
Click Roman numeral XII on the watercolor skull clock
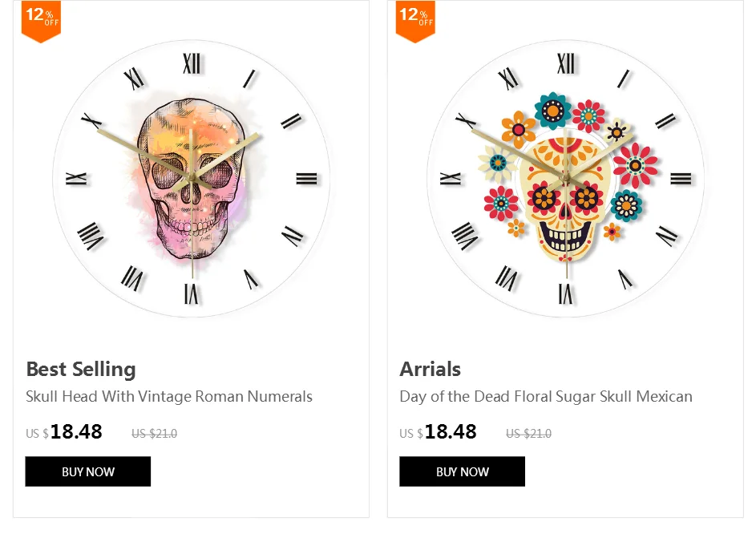click(x=192, y=63)
